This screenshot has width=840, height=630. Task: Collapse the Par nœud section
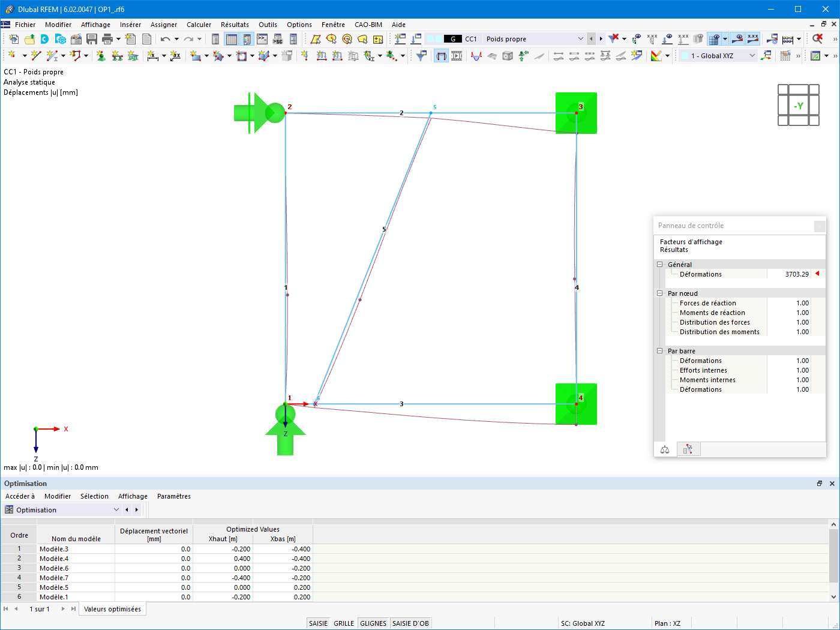pyautogui.click(x=660, y=293)
